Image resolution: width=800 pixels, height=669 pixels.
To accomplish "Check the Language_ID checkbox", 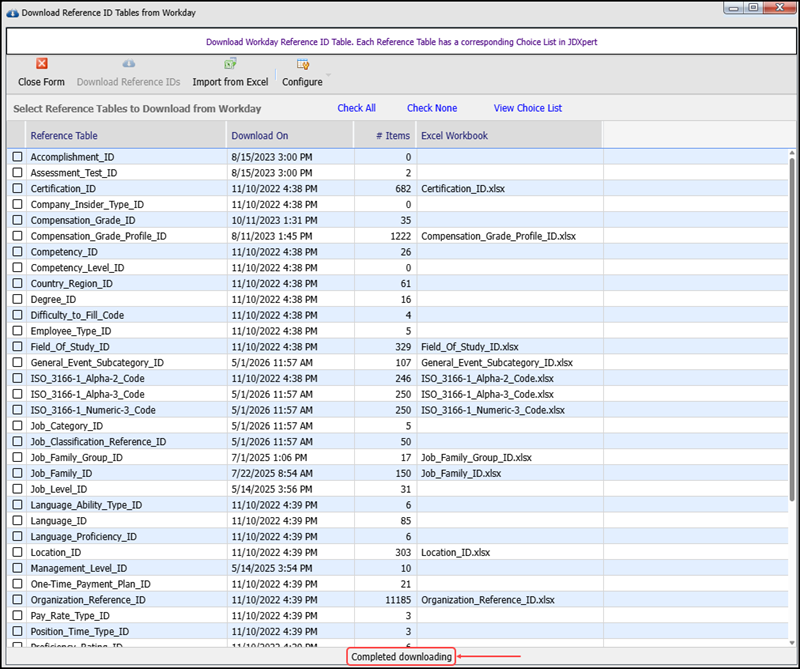I will pyautogui.click(x=17, y=521).
